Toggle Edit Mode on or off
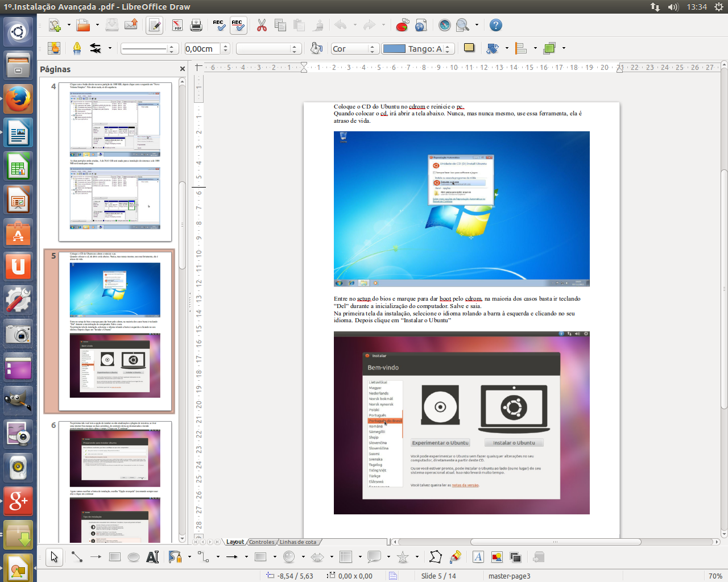 [x=154, y=26]
